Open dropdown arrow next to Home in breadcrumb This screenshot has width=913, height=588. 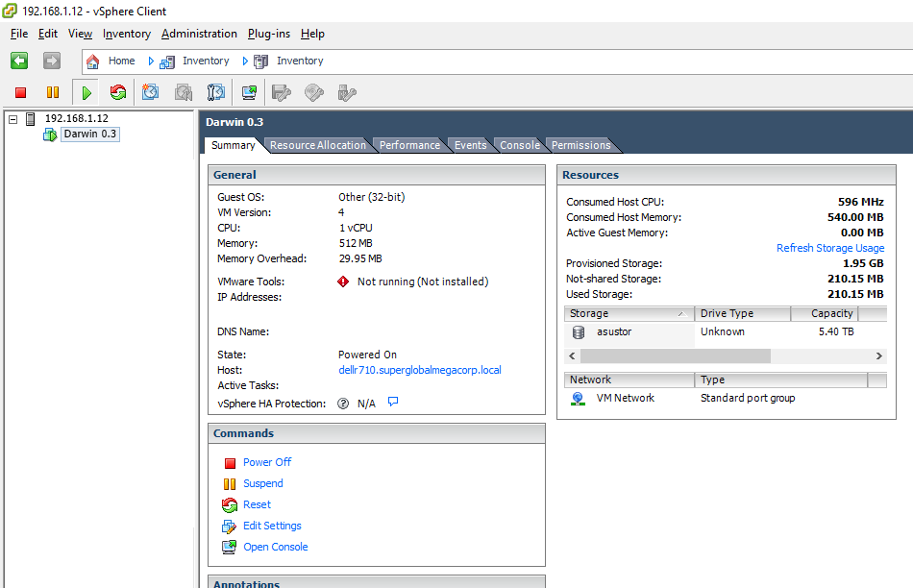pyautogui.click(x=151, y=61)
